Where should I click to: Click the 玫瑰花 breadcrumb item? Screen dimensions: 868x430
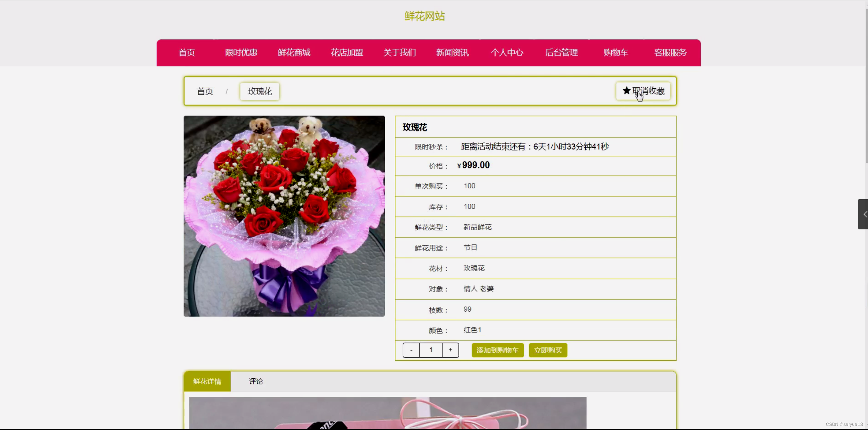click(260, 91)
